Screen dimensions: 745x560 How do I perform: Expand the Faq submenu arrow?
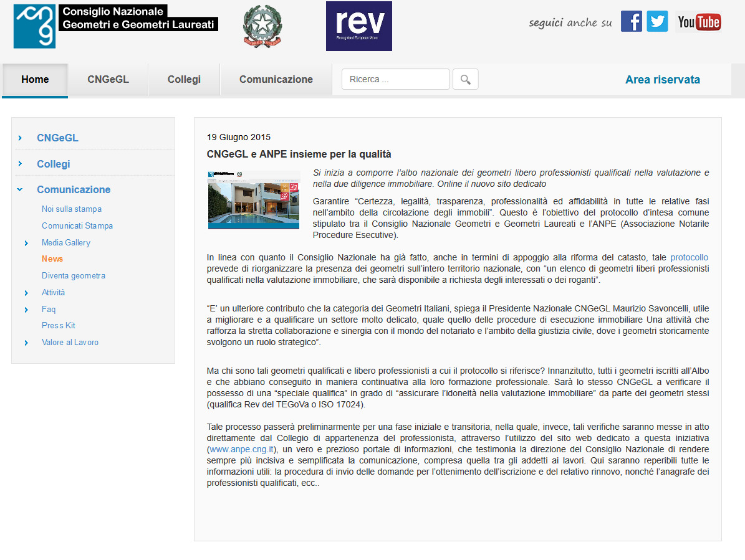pos(27,310)
